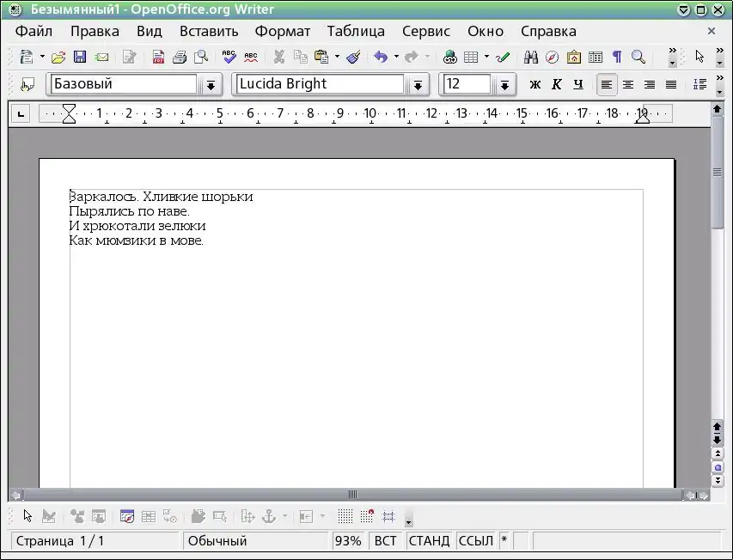The image size is (733, 560).
Task: Click the ВСТ insert mode status field
Action: point(386,541)
